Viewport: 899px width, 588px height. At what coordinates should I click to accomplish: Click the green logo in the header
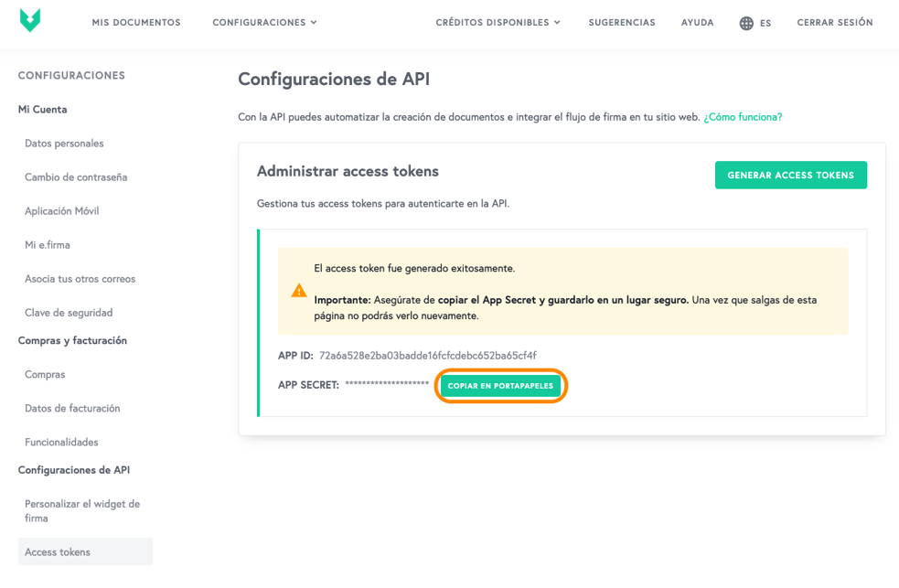click(30, 21)
